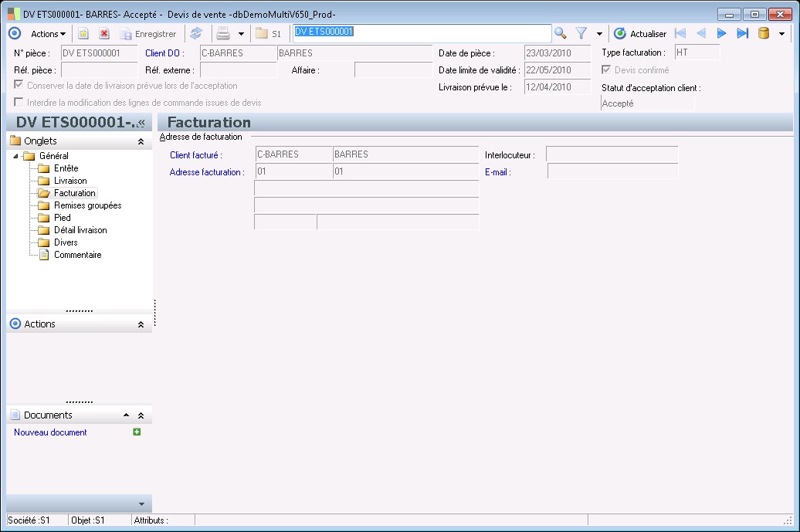Go to the next record arrow

722,33
